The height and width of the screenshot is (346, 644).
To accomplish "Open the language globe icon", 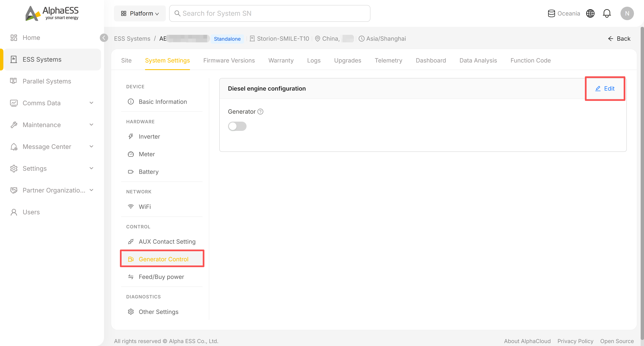I will tap(590, 13).
